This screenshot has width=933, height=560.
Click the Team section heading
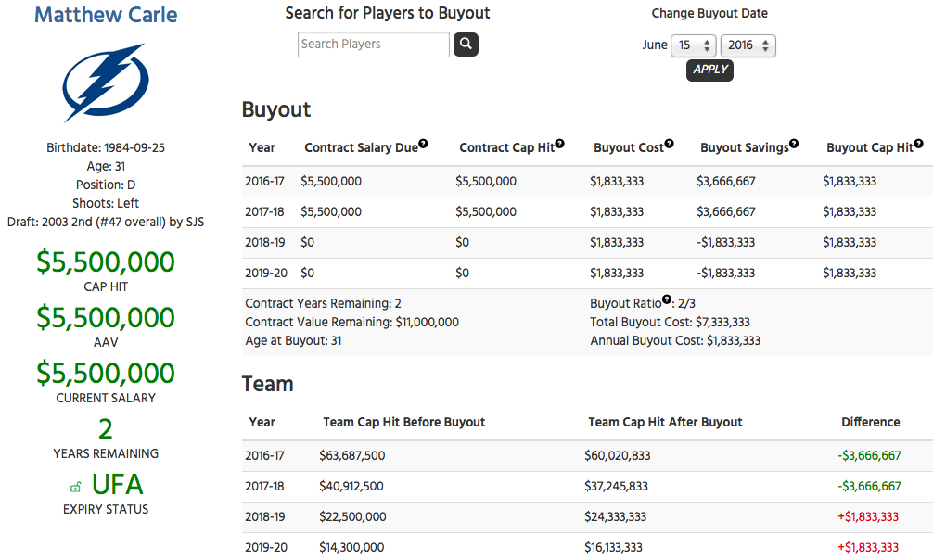(x=268, y=385)
